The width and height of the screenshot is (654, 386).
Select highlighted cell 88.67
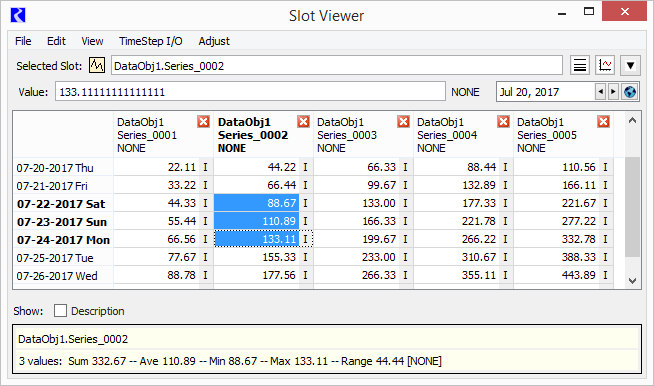click(x=257, y=203)
